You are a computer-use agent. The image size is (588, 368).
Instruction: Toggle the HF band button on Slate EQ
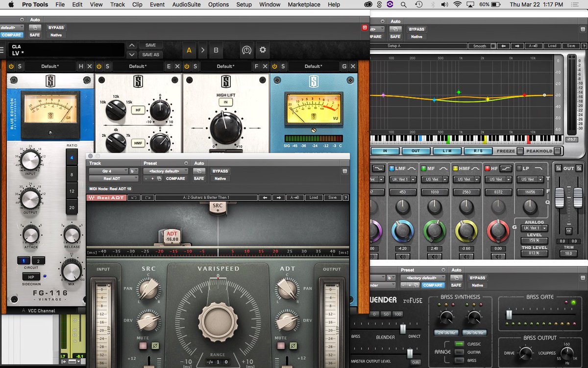click(x=138, y=110)
